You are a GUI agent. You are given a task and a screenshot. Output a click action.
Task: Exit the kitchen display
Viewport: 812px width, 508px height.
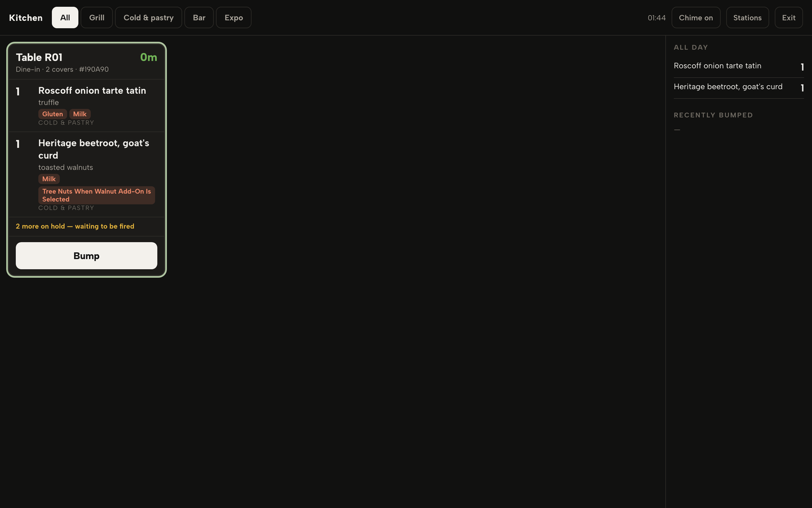(x=788, y=17)
